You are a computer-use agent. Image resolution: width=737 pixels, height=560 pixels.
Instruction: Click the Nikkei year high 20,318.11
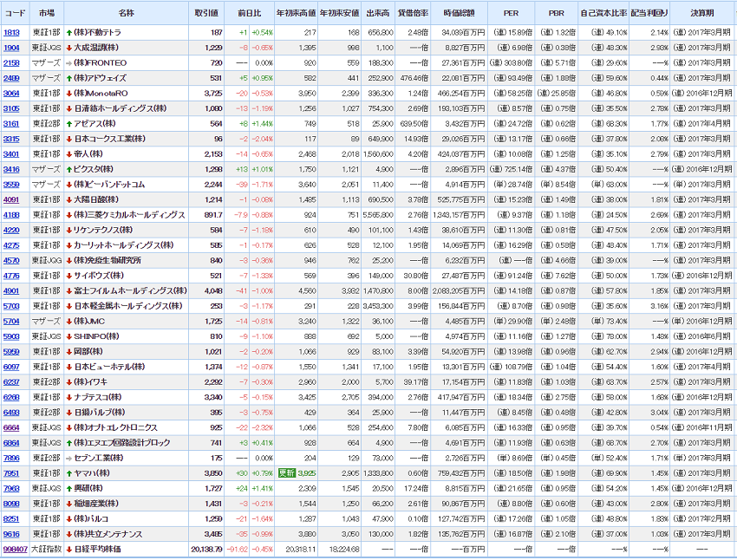tap(301, 550)
